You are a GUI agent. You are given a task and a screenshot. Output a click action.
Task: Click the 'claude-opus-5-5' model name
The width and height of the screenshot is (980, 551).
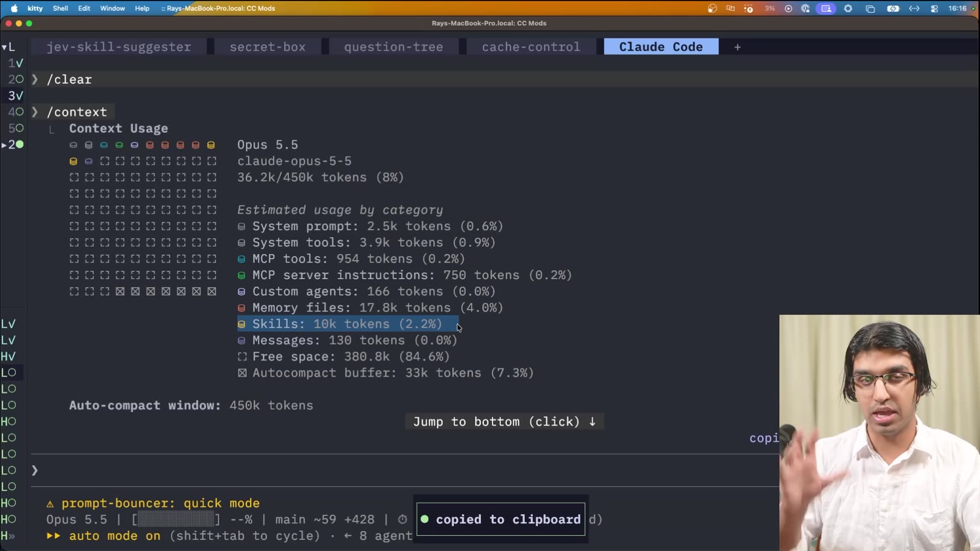point(294,160)
